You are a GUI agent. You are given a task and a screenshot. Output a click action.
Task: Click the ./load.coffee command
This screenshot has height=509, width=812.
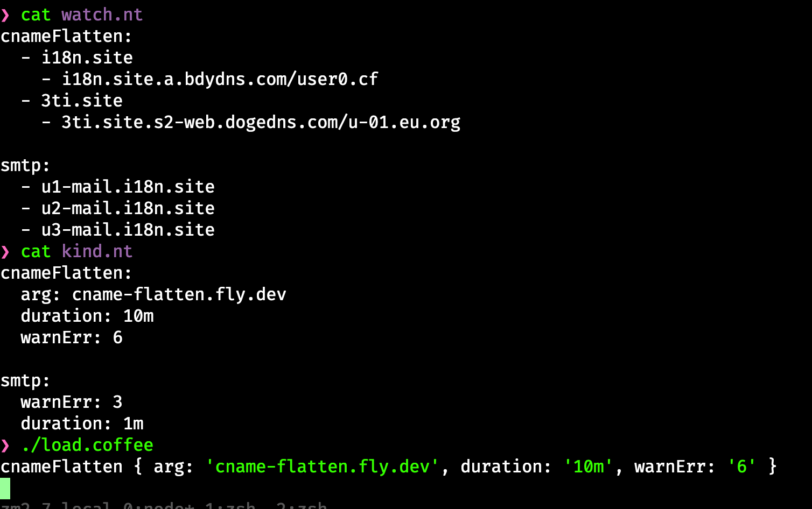coord(87,446)
